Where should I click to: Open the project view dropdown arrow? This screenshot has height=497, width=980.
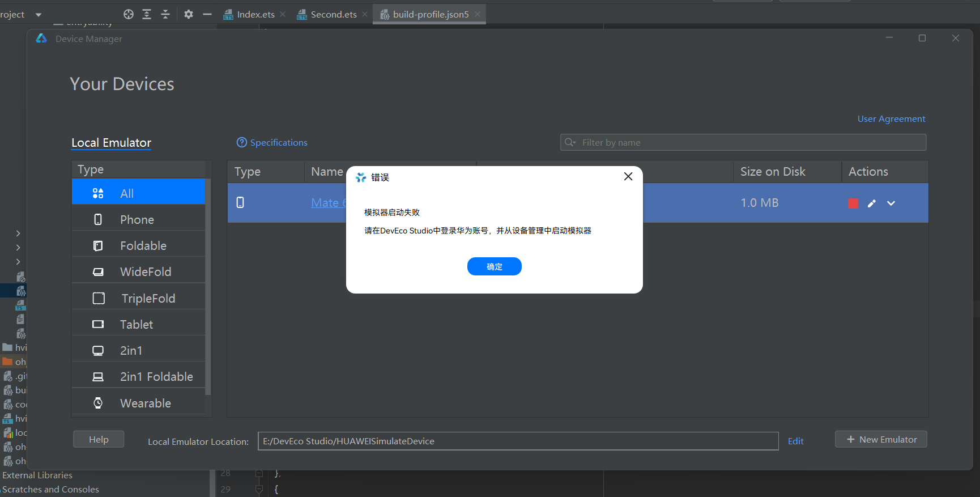(x=39, y=15)
